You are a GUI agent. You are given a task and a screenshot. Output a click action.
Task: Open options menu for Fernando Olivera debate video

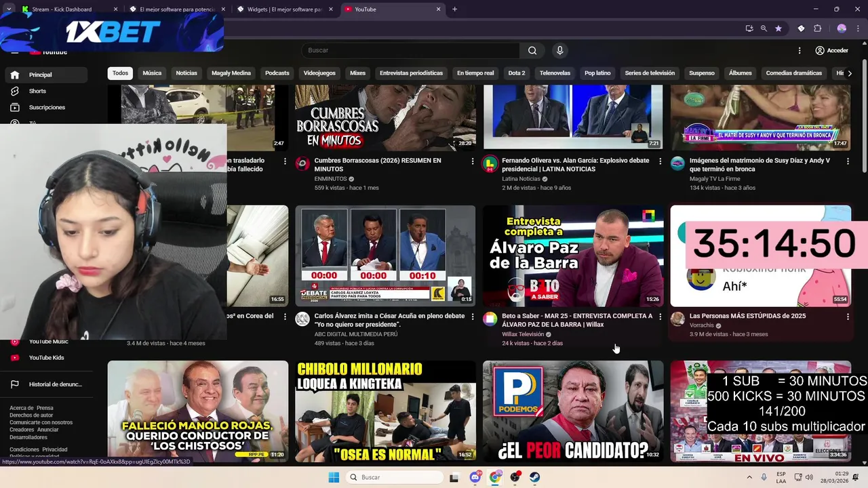click(x=660, y=161)
